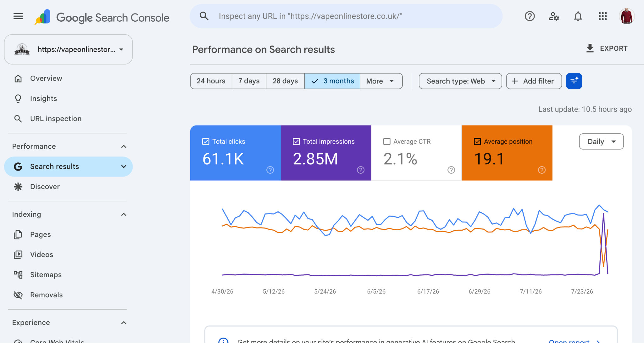Click the orange Average position metric card

507,153
